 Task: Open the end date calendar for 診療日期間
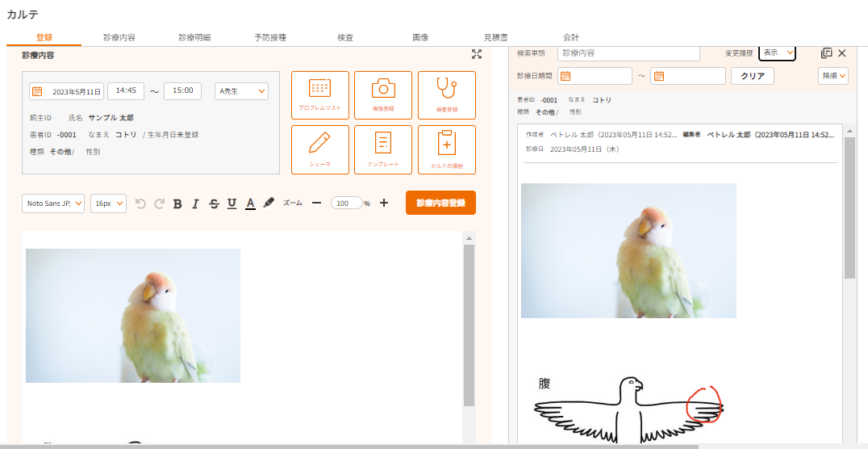(x=659, y=76)
